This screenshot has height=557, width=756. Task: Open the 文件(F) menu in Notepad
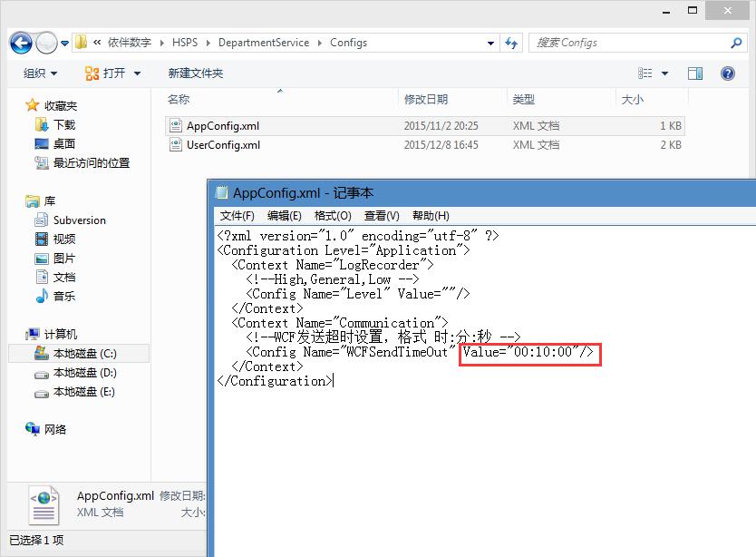237,216
